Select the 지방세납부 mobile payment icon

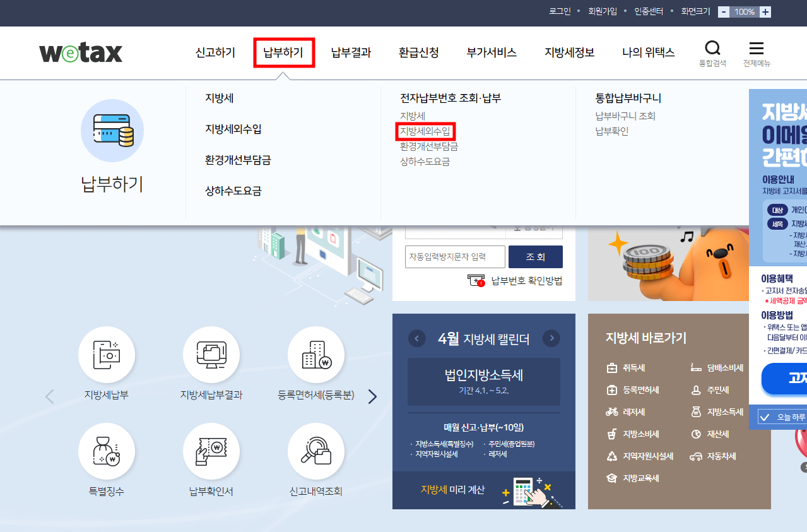pyautogui.click(x=106, y=354)
